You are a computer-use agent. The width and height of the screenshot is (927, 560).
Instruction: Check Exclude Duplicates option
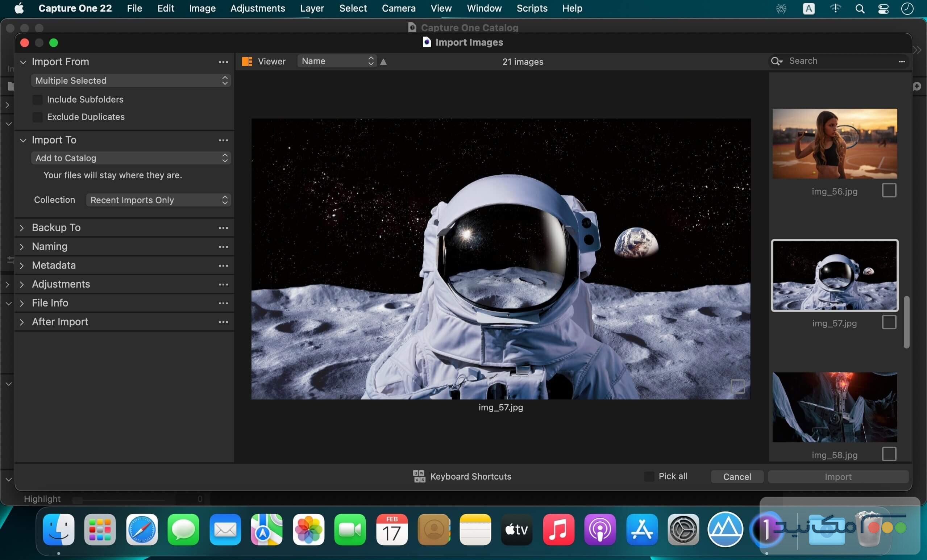tap(38, 117)
